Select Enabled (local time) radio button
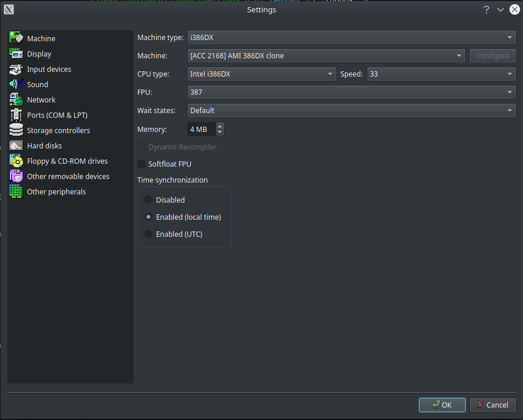 (x=148, y=217)
